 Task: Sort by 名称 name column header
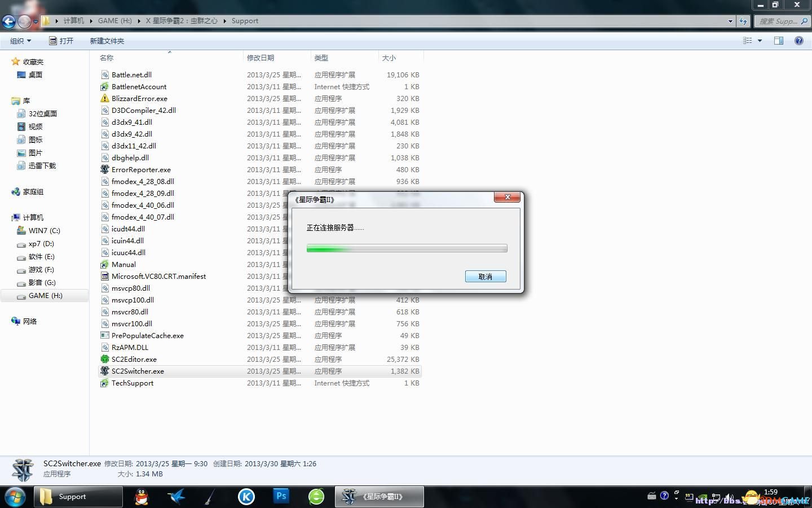tap(107, 58)
